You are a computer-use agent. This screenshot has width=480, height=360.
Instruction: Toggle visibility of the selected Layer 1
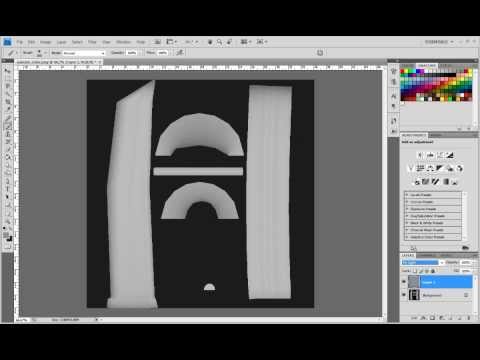[x=404, y=282]
